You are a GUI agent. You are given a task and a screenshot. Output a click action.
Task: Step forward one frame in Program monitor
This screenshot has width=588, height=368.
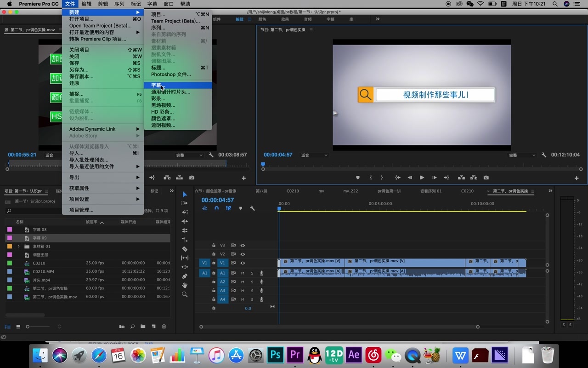pyautogui.click(x=434, y=178)
